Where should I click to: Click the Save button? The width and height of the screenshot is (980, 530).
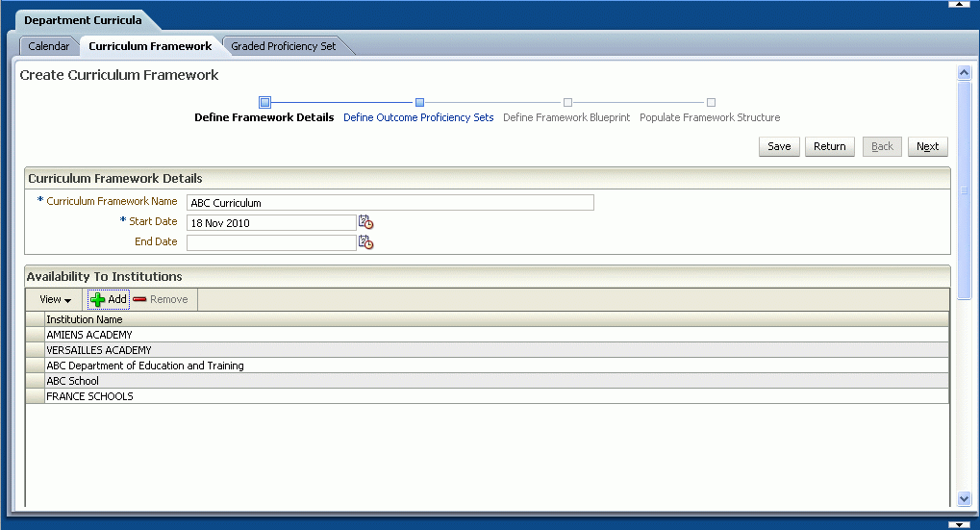pos(779,146)
